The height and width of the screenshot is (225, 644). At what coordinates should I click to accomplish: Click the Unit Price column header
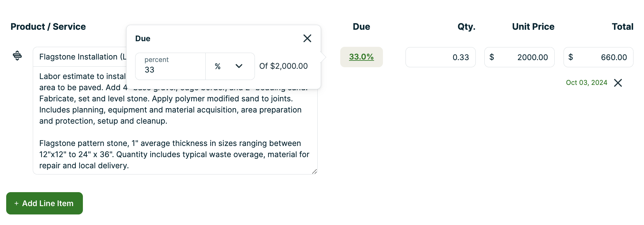(533, 27)
